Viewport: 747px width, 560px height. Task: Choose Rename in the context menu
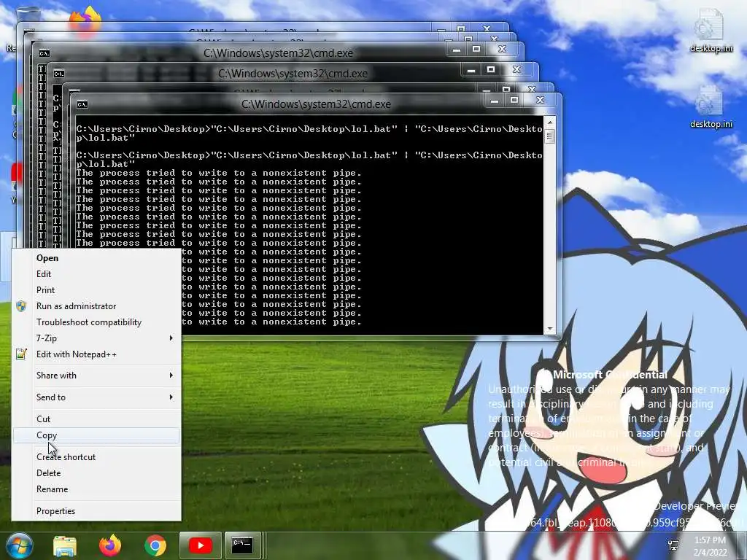coord(96,489)
